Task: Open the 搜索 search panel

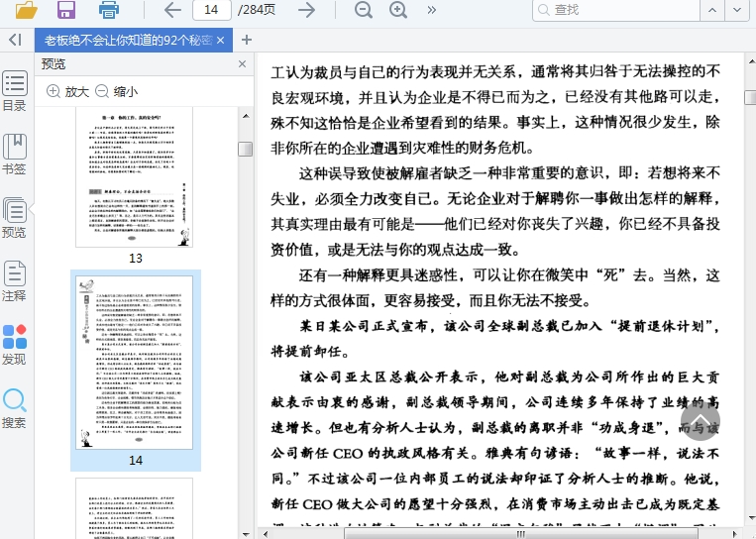Action: tap(15, 408)
